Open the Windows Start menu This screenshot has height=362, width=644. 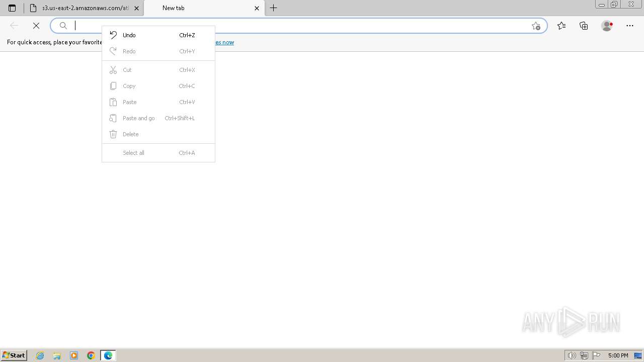(x=14, y=355)
